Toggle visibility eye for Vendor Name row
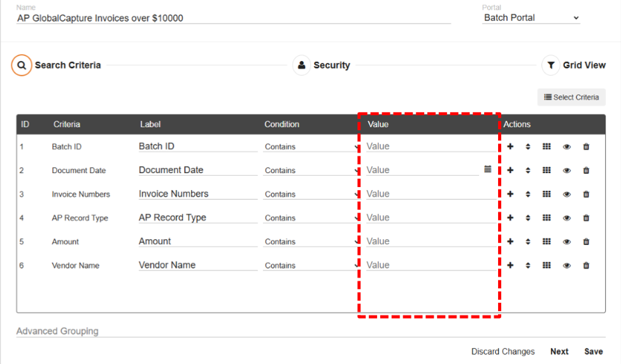621x364 pixels. (x=567, y=265)
